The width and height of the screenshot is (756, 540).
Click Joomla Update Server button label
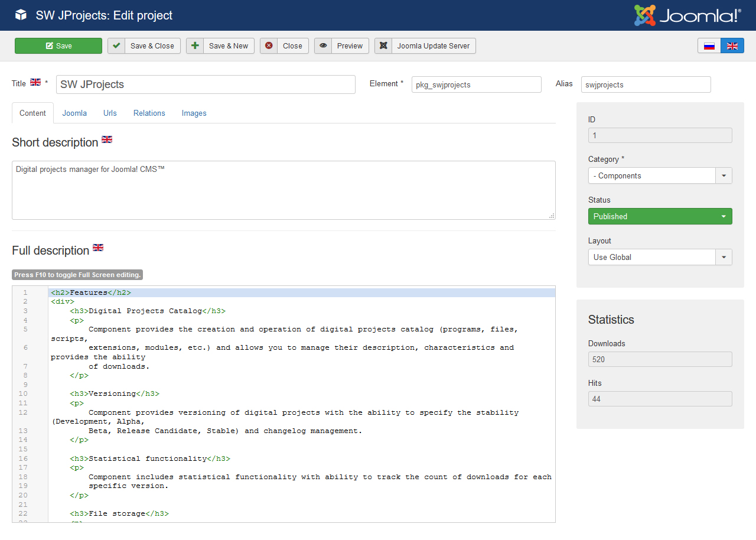[x=434, y=46]
